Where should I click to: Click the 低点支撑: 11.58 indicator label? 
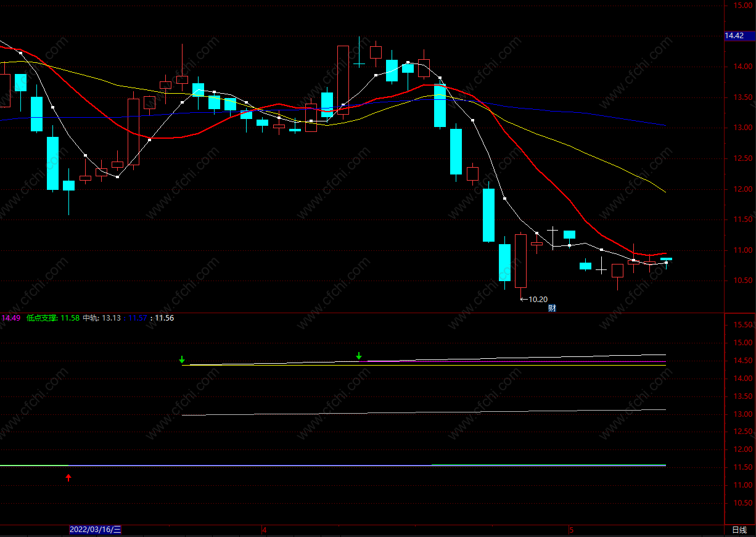52,318
